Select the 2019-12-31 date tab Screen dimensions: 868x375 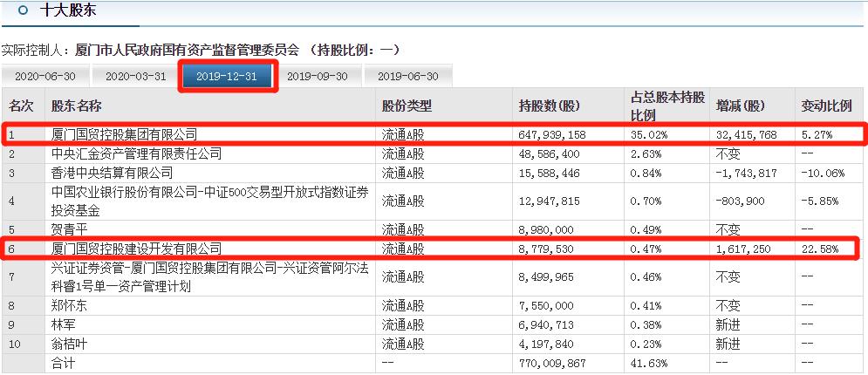tap(227, 77)
